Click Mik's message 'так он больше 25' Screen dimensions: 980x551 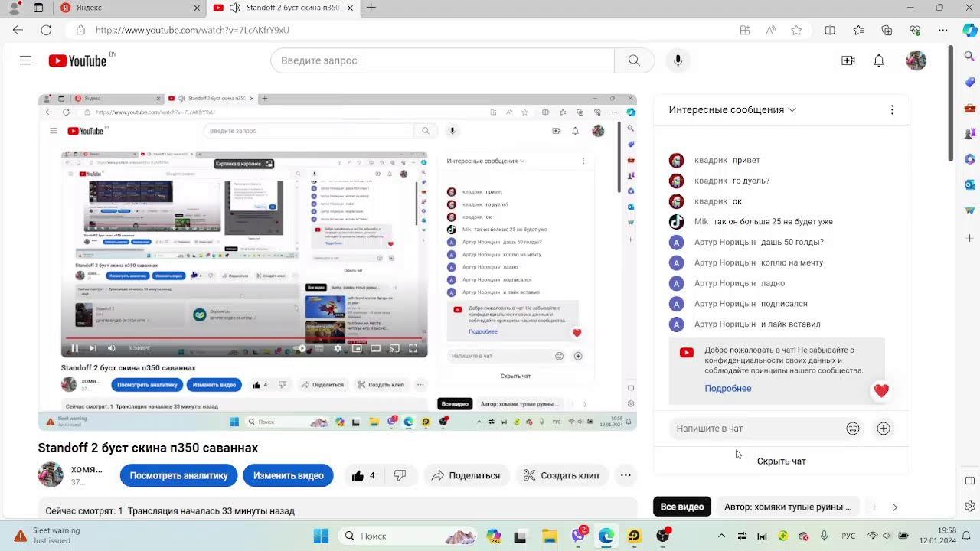pyautogui.click(x=773, y=222)
